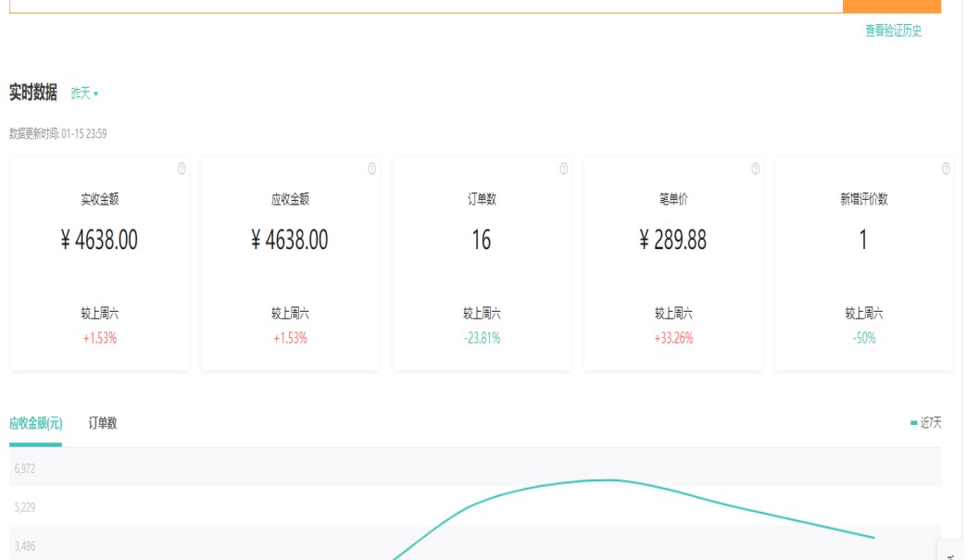Click the -23.81% change on 订单数 card

[x=482, y=339]
